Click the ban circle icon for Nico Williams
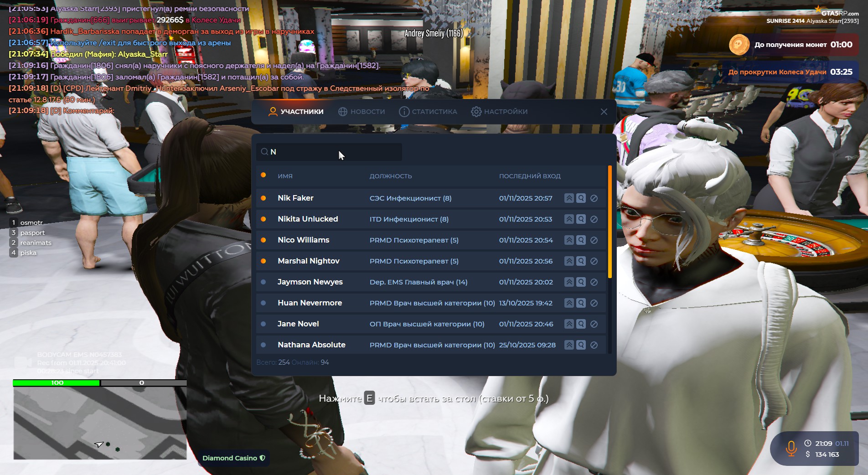 click(x=594, y=240)
